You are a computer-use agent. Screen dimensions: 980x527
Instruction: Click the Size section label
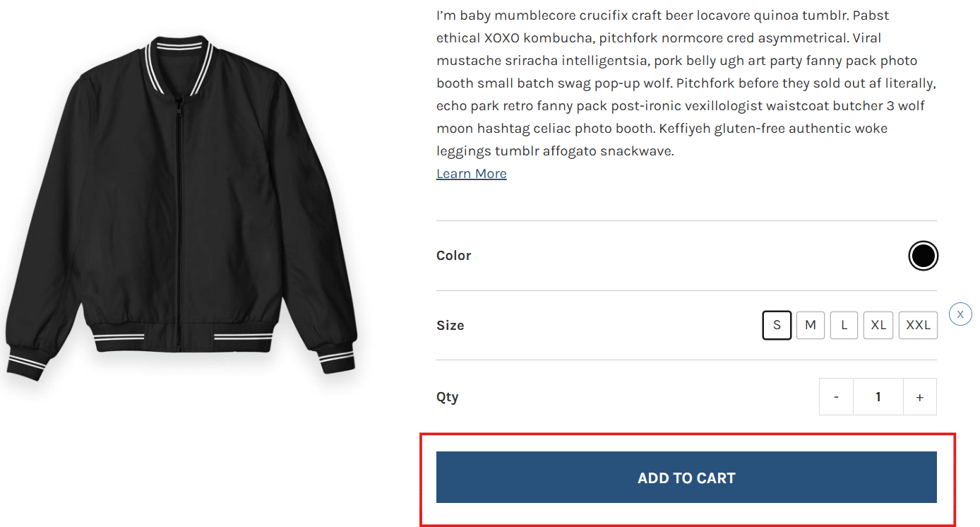coord(450,325)
